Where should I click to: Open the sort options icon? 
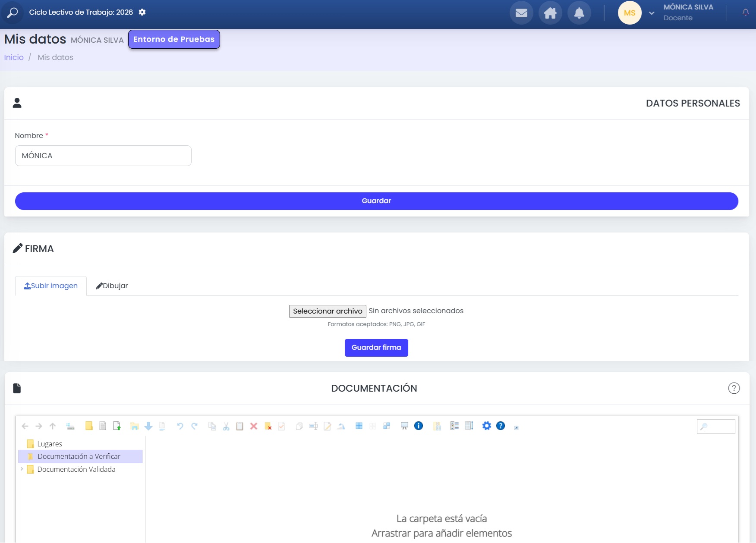[x=469, y=426]
